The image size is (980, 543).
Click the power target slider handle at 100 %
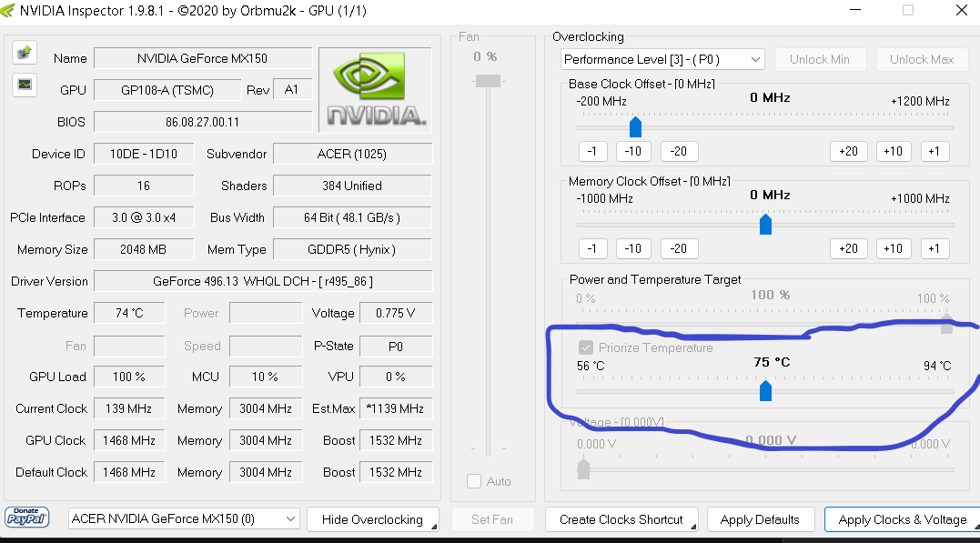point(947,323)
